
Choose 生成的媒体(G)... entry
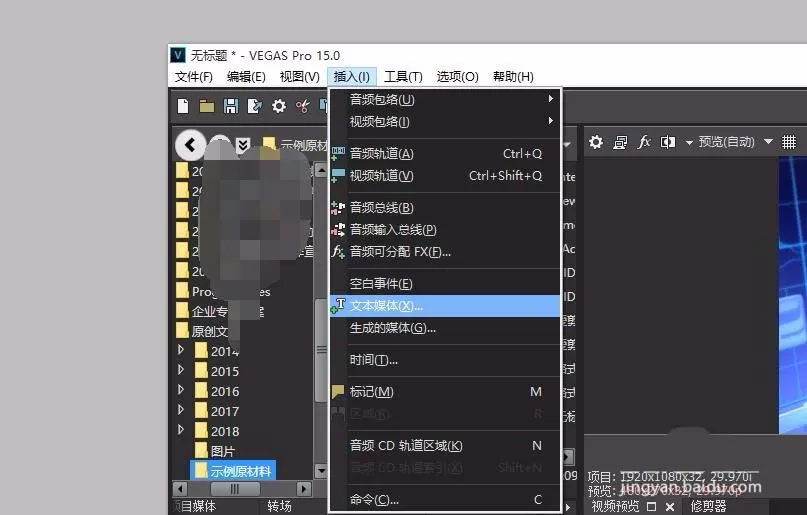tap(445, 328)
